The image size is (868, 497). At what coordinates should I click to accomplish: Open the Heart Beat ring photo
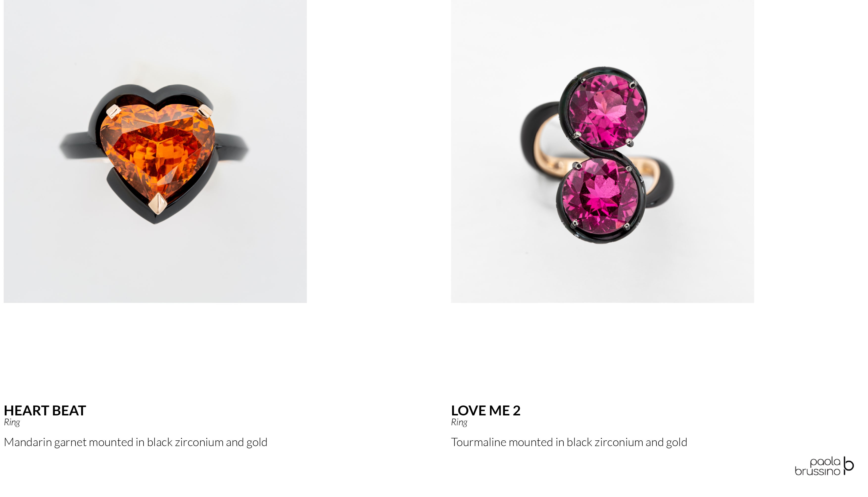[x=155, y=151]
